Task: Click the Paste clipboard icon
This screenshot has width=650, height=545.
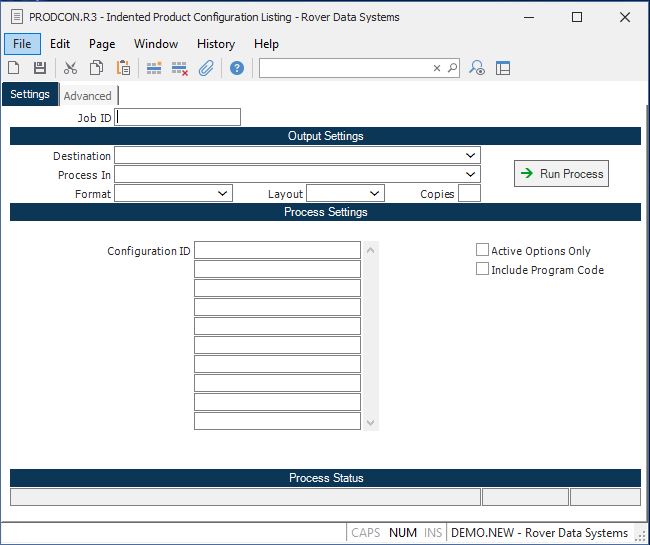Action: click(123, 68)
